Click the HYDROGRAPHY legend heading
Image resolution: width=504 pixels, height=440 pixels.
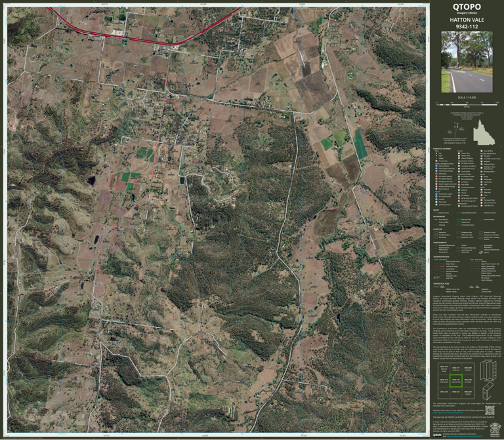(440, 243)
